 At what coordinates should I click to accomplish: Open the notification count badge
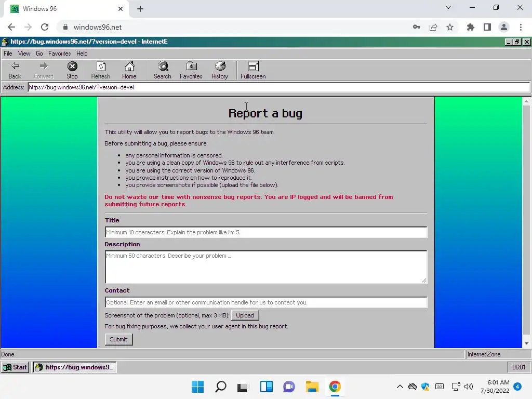tap(517, 387)
